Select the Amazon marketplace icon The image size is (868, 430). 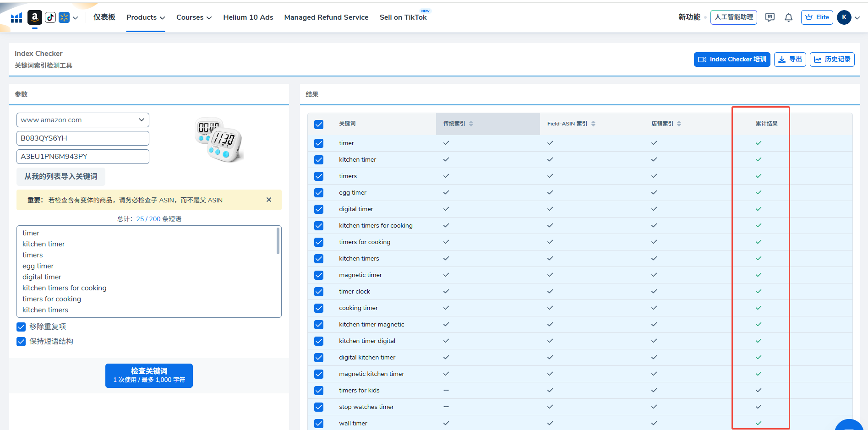click(35, 17)
